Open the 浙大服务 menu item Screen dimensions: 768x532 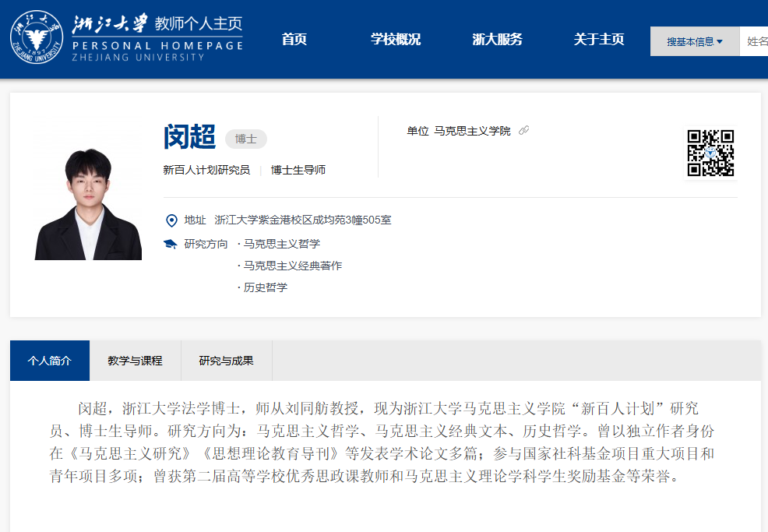pyautogui.click(x=497, y=39)
